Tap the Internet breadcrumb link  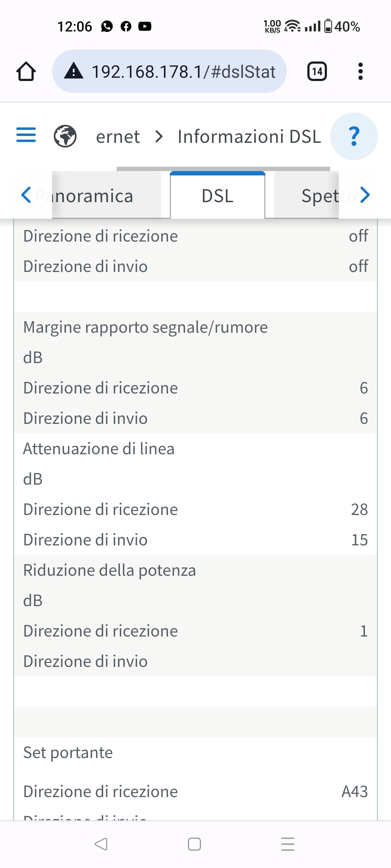coord(118,136)
